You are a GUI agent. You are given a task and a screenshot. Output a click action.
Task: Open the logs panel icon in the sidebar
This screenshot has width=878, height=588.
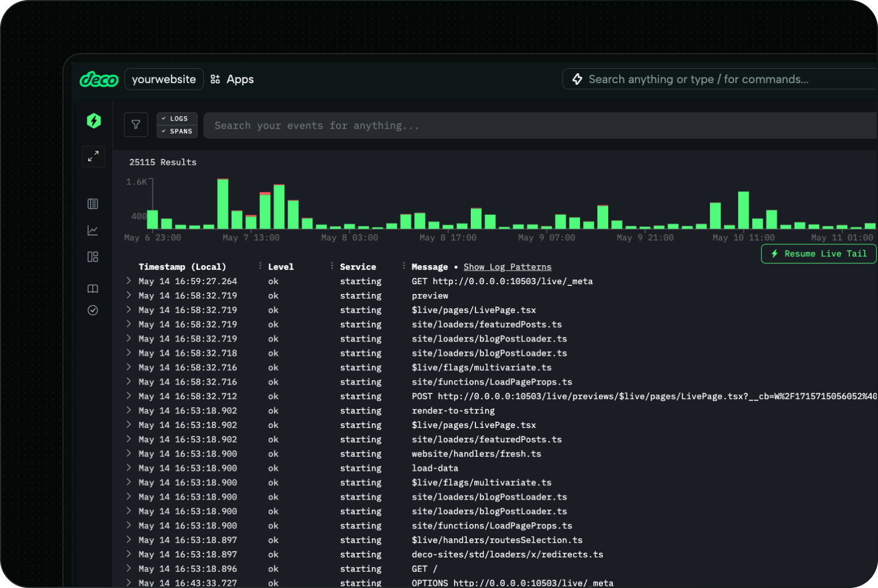pos(92,203)
